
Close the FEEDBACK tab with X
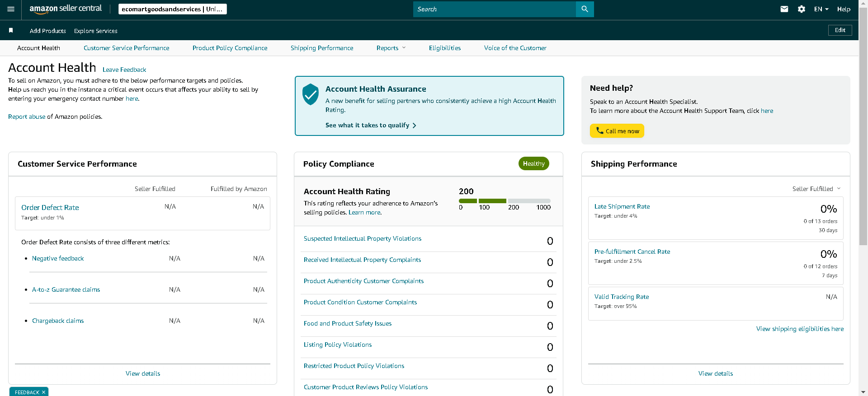click(x=43, y=392)
